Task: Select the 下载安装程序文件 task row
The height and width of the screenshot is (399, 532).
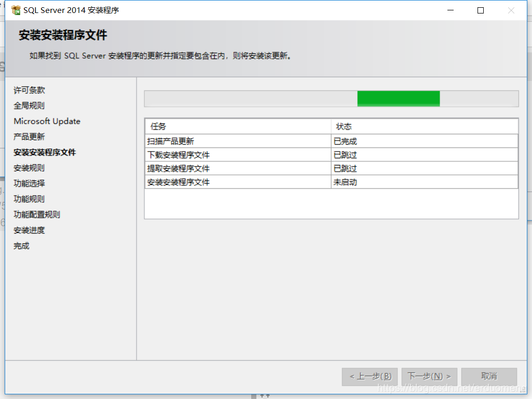Action: [332, 155]
